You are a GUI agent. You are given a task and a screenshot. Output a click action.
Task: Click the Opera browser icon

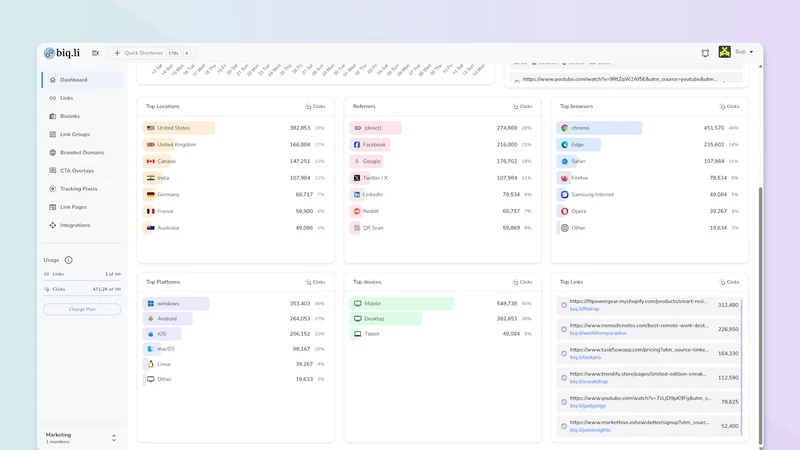[x=565, y=211]
